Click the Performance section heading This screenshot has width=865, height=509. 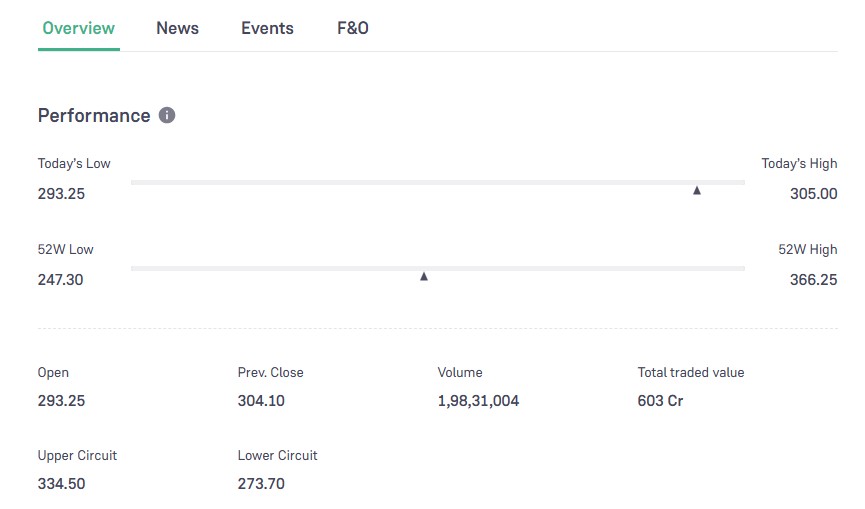pos(94,115)
